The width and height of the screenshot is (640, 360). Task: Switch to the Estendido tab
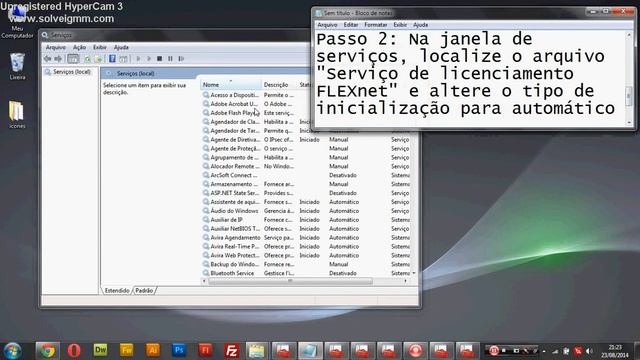point(117,291)
